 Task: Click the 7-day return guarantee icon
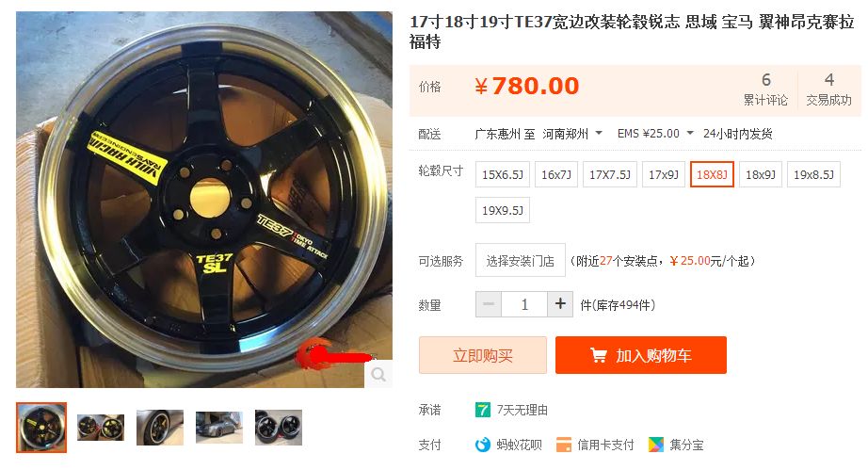coord(483,410)
